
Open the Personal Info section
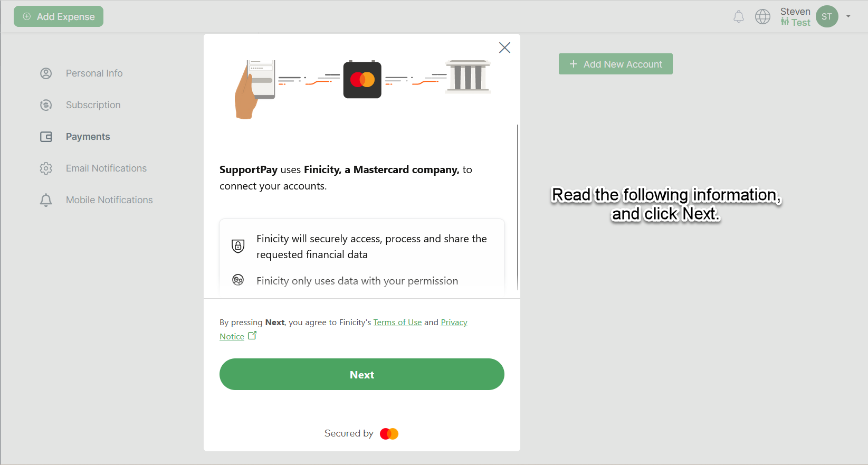pos(94,73)
